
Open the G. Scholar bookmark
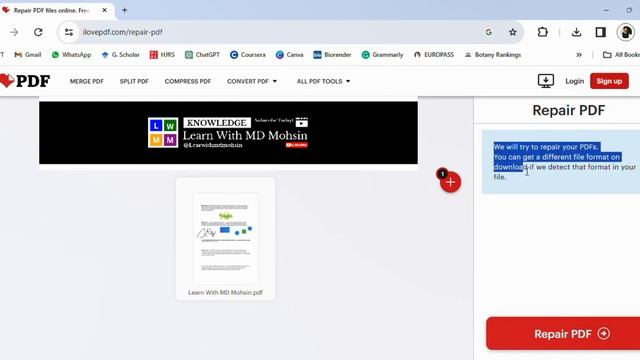[x=120, y=55]
